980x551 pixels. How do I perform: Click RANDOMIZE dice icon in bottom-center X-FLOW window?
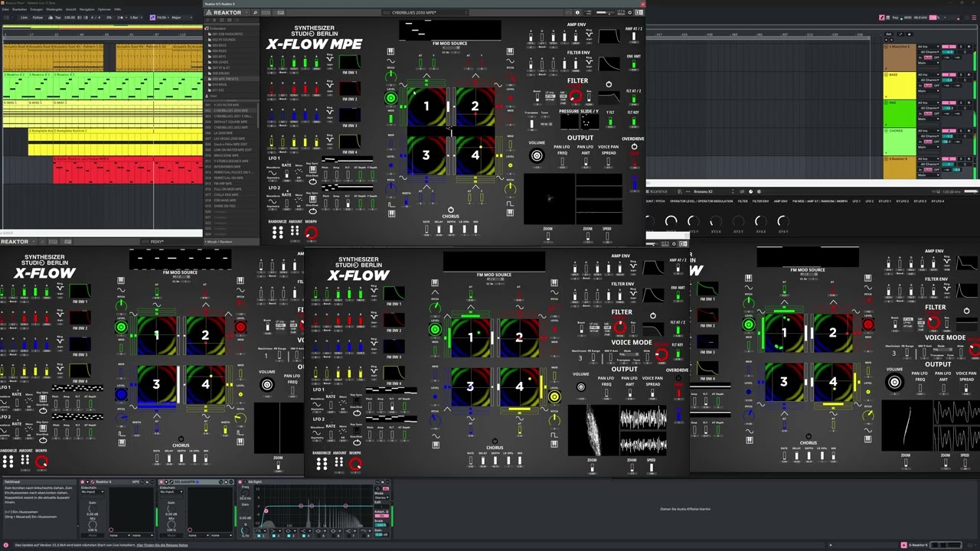[320, 462]
